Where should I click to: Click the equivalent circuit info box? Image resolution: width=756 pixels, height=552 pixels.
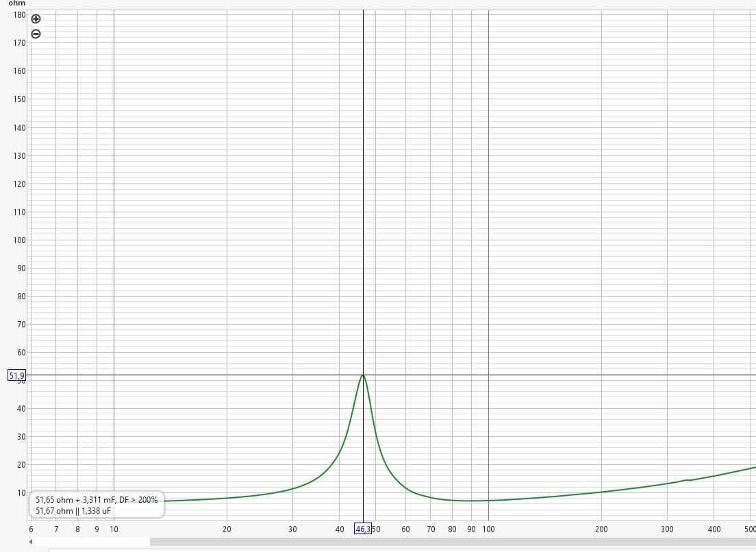click(97, 505)
